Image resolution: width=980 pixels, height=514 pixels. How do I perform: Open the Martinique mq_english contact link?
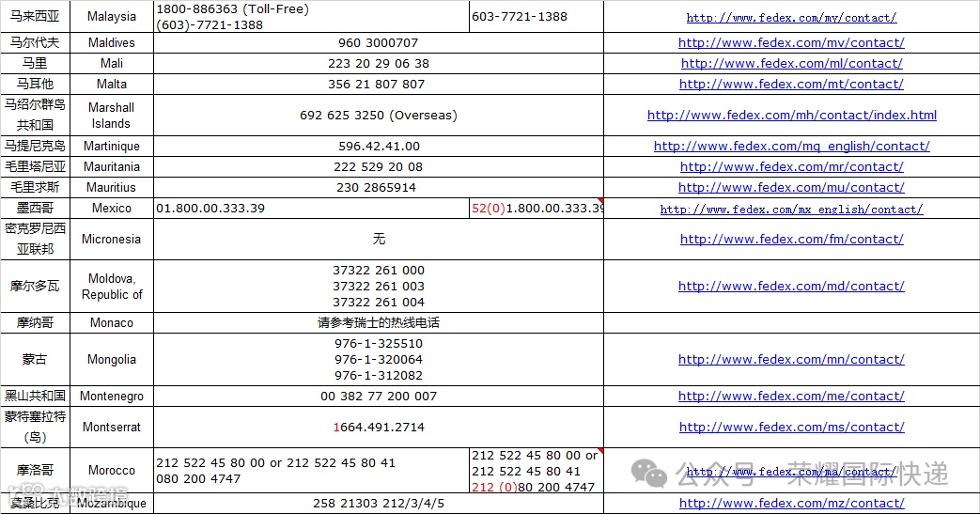[x=791, y=146]
